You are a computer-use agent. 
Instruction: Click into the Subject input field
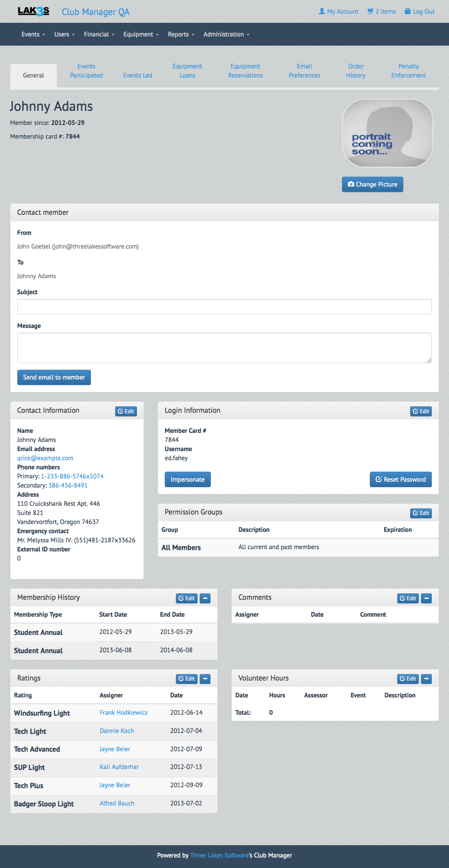tap(224, 307)
